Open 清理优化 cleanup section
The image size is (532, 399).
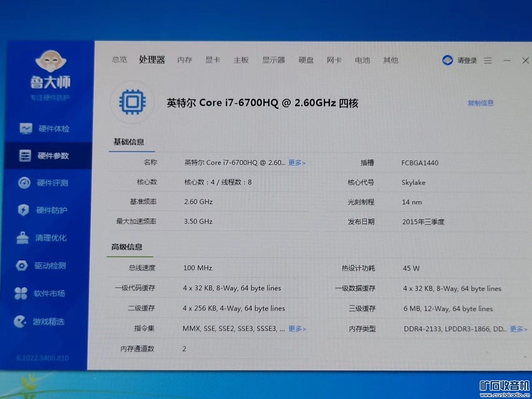tap(41, 238)
